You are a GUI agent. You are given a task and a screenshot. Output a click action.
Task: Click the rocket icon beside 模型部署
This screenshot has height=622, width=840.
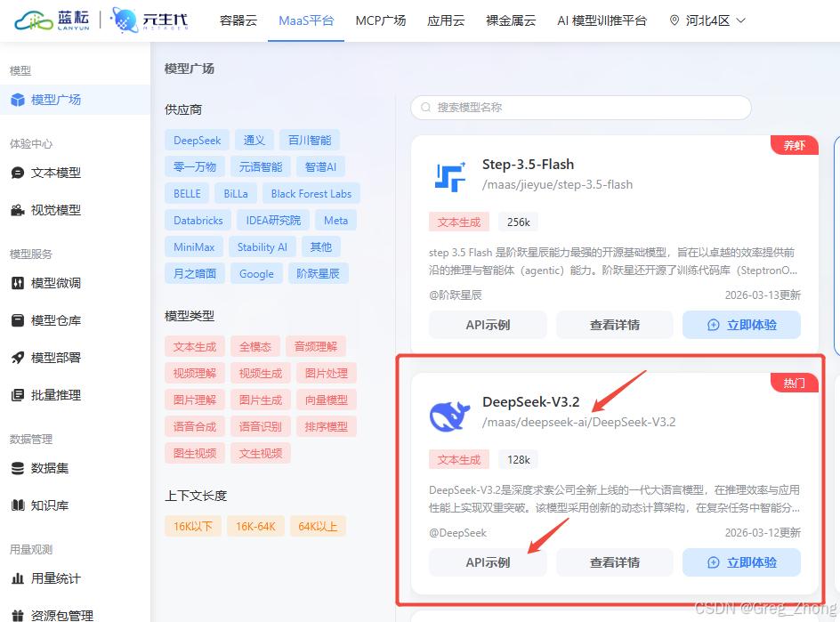(18, 358)
